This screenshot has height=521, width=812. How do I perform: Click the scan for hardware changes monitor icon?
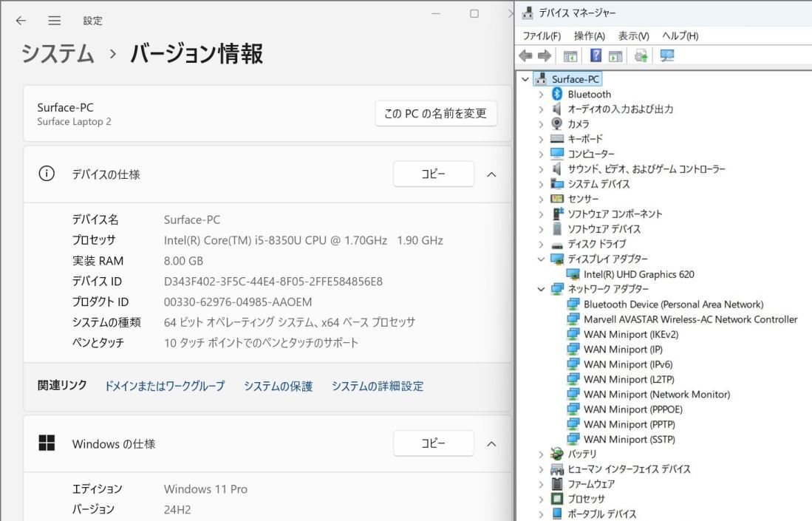pos(667,55)
